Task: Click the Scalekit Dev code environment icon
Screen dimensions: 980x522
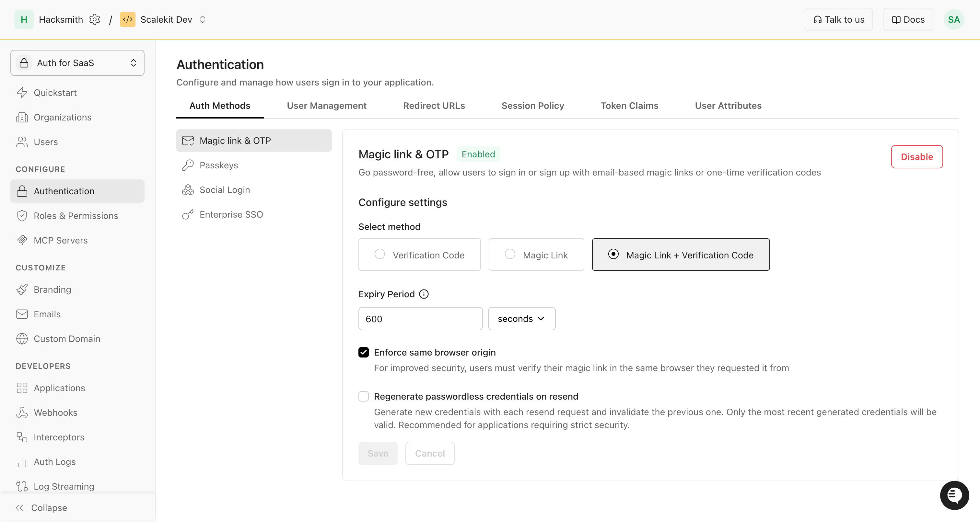Action: pos(127,19)
